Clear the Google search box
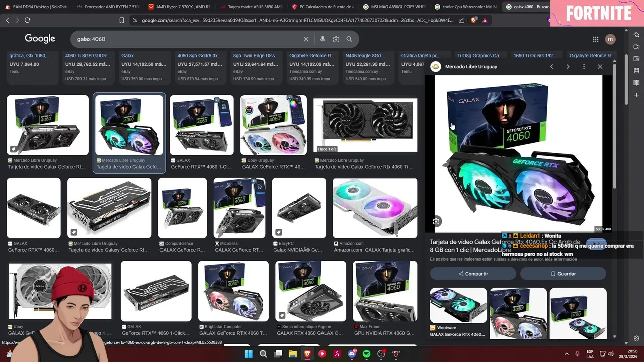The height and width of the screenshot is (362, 644). [x=306, y=39]
